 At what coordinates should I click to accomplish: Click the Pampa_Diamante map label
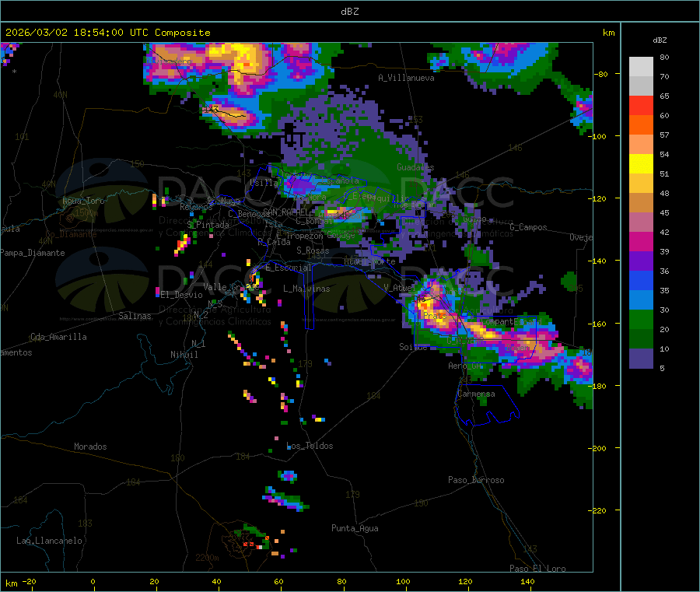(32, 253)
